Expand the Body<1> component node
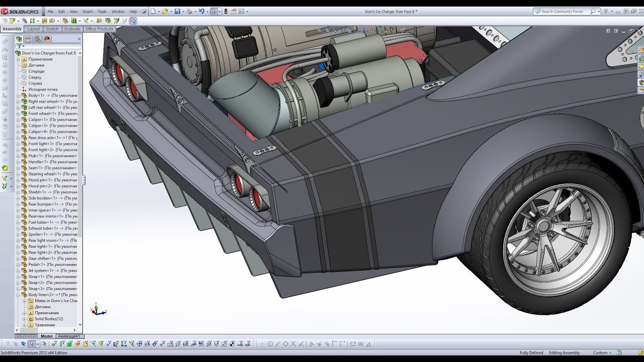 [18, 96]
